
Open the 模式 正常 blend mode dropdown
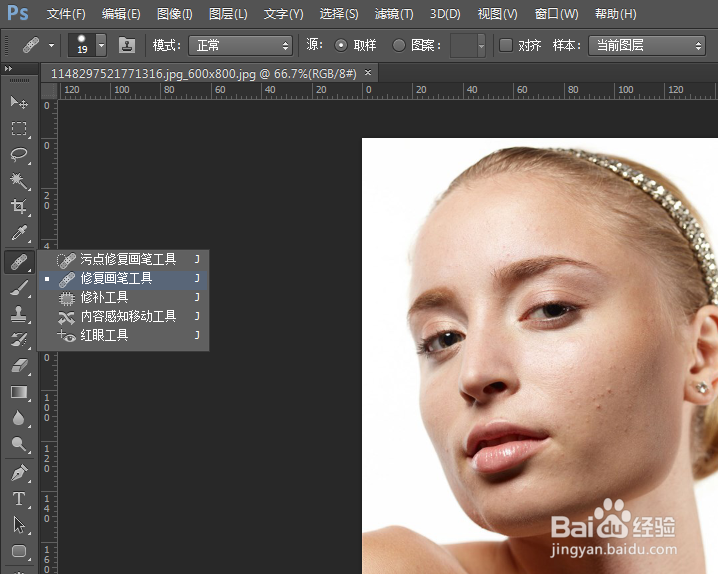tap(240, 46)
